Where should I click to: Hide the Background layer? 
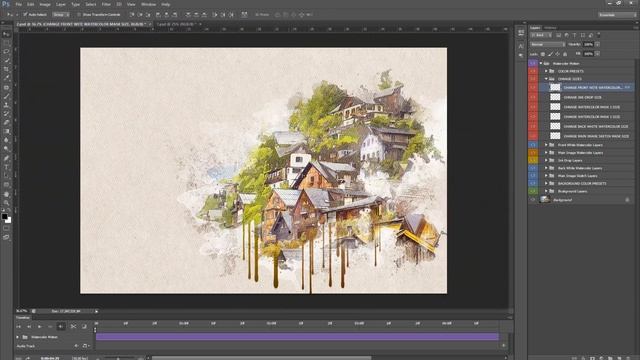[533, 200]
